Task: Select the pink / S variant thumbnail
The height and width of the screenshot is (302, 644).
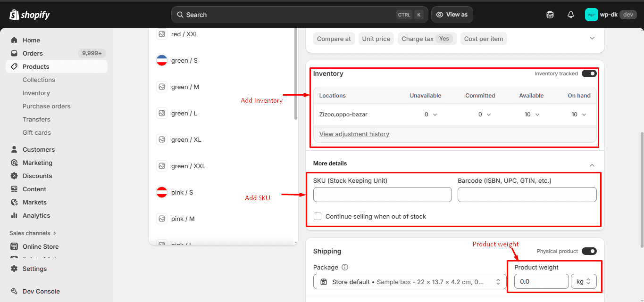Action: click(162, 192)
